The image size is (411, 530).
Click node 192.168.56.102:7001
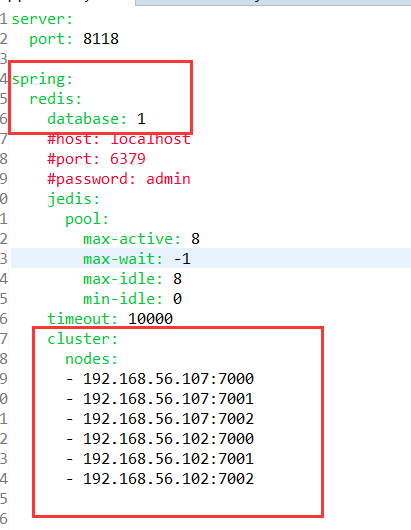tap(168, 458)
